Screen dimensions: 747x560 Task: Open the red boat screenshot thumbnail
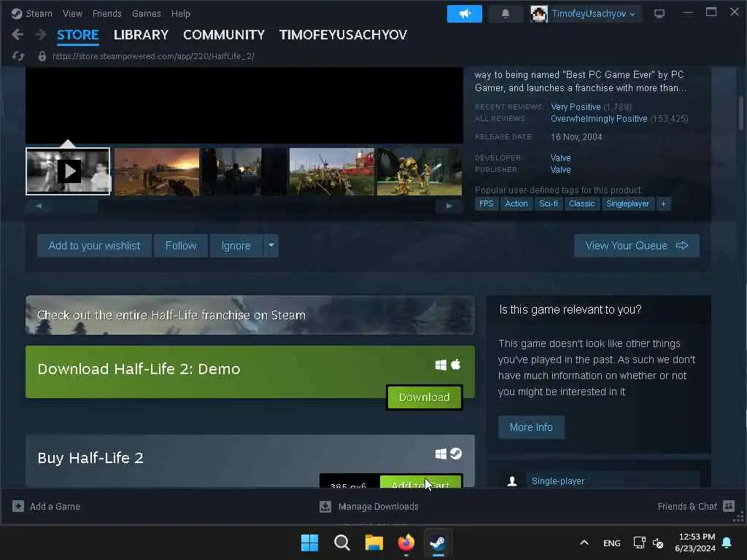point(332,171)
